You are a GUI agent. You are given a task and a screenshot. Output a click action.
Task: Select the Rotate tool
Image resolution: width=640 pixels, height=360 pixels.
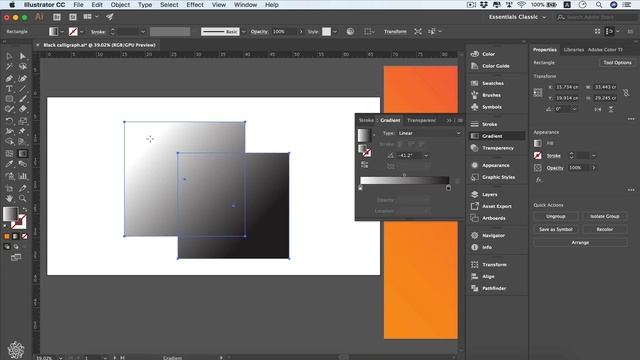coord(9,121)
